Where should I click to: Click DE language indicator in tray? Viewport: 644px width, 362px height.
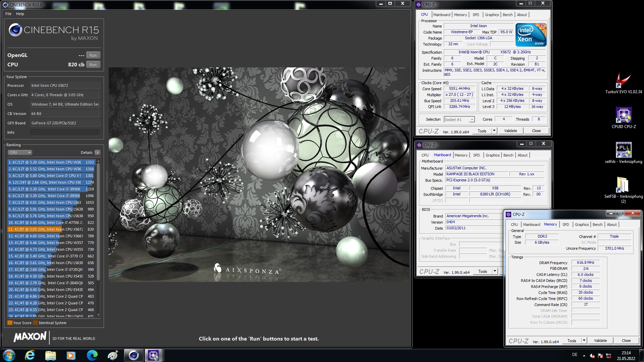(x=575, y=355)
